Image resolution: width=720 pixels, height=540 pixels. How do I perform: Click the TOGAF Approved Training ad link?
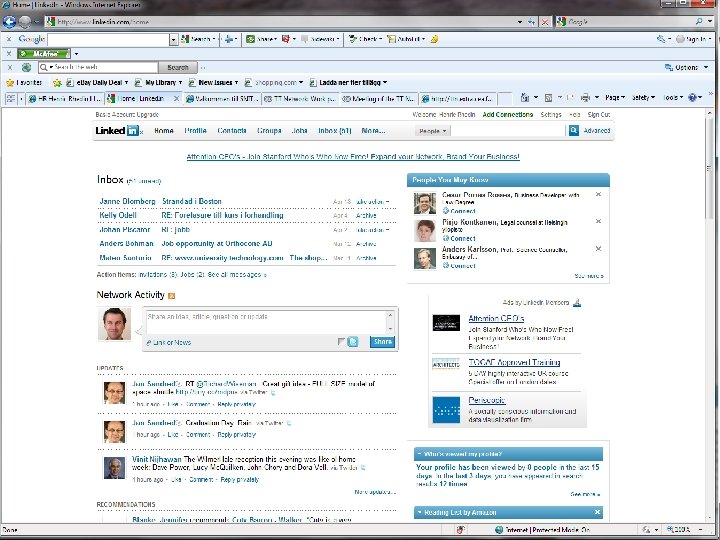(x=514, y=362)
